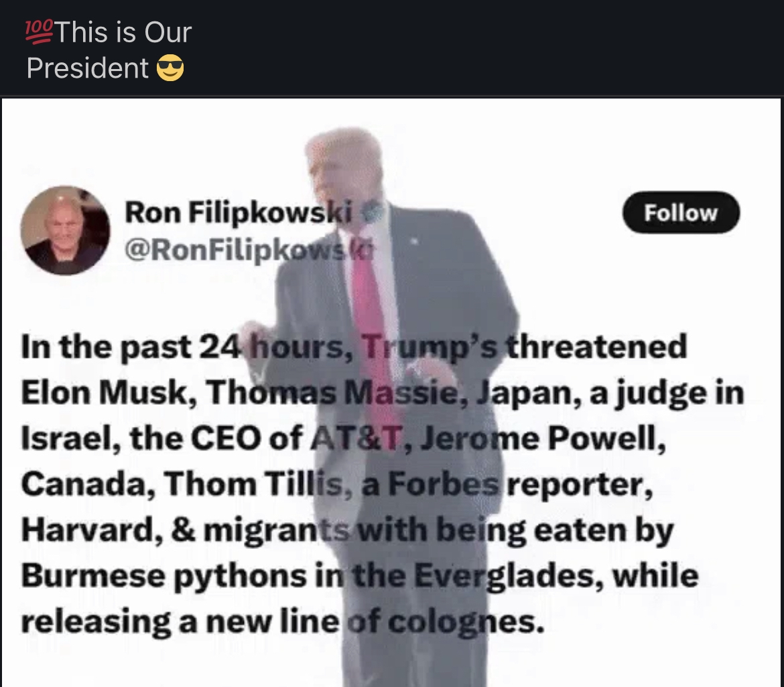Image resolution: width=784 pixels, height=687 pixels.
Task: Select the "This is Our" caption text
Action: (123, 32)
